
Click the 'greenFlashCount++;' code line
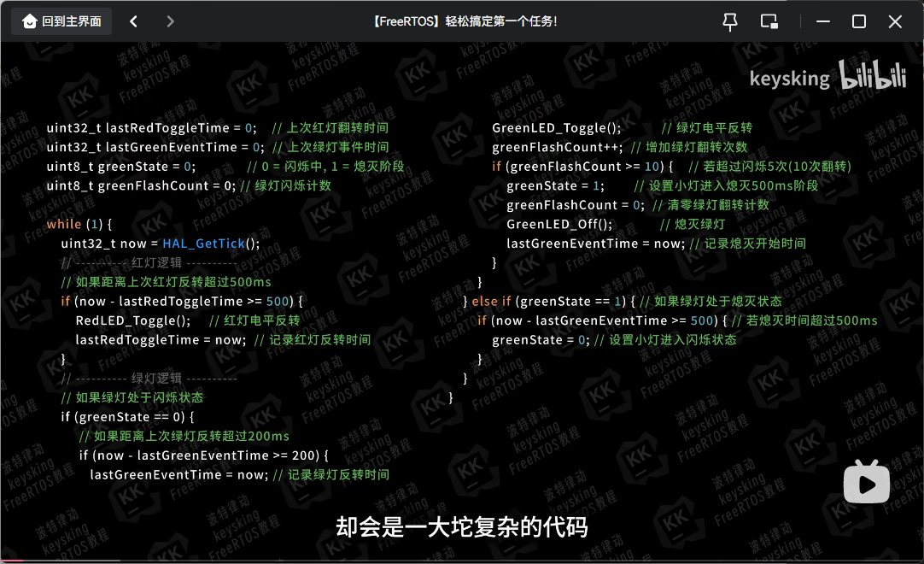[558, 147]
